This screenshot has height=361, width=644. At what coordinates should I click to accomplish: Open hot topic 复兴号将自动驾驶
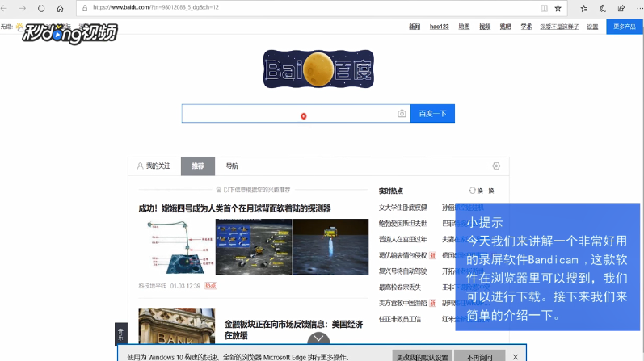click(402, 271)
